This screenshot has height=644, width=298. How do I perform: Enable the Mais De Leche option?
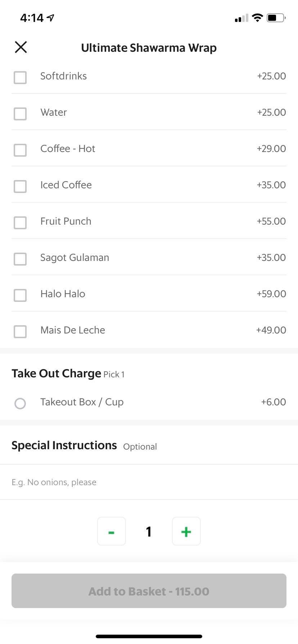coord(20,331)
